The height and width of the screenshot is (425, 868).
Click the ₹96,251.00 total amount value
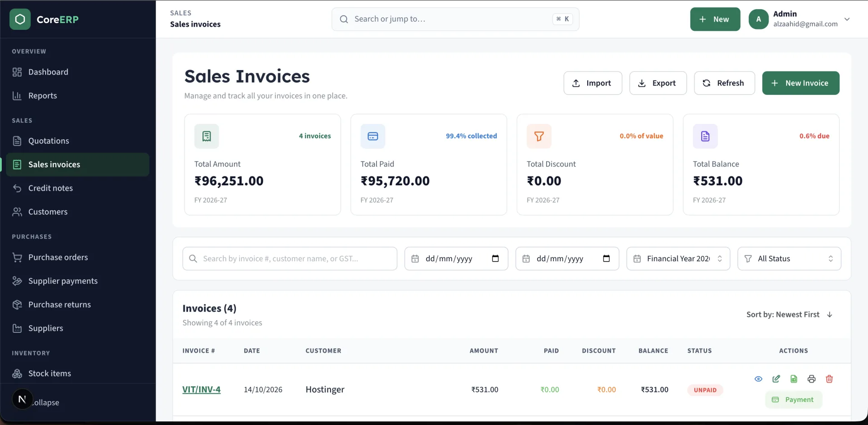[x=229, y=181]
